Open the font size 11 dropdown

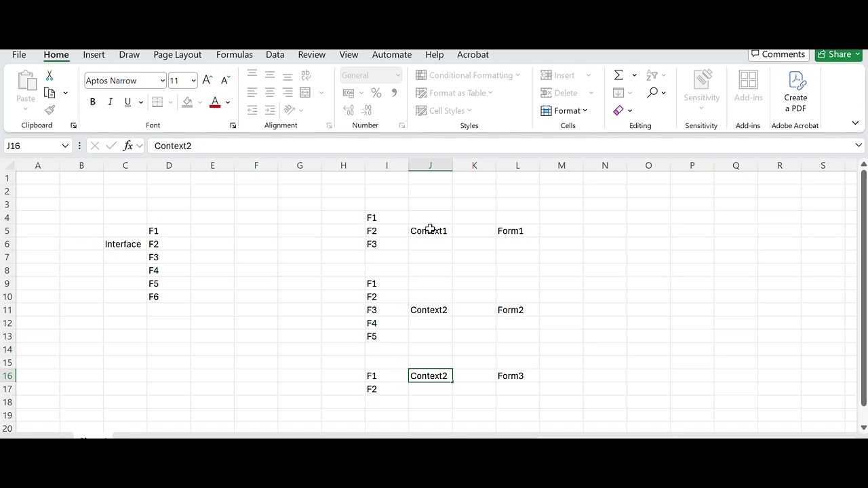tap(193, 81)
